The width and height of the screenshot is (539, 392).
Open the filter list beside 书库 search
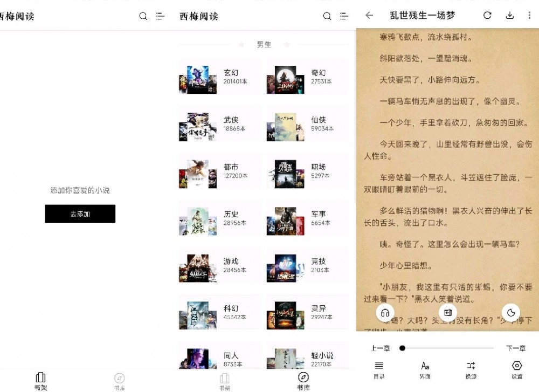pos(344,16)
